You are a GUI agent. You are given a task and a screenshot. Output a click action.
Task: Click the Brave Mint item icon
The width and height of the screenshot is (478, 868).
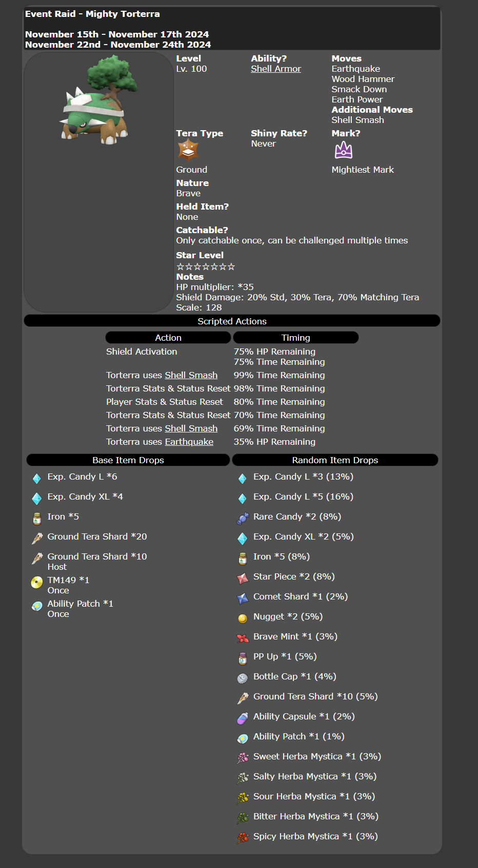(243, 638)
